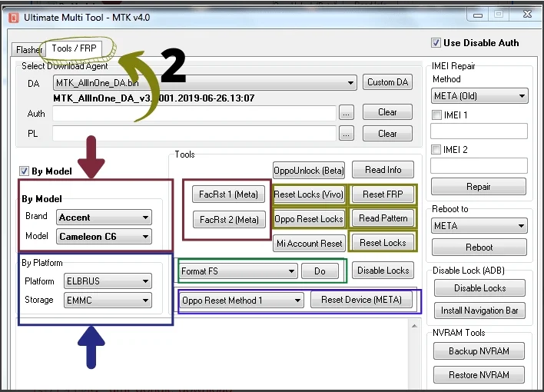This screenshot has width=544, height=392.
Task: Click the Read Pattern button
Action: (x=383, y=218)
